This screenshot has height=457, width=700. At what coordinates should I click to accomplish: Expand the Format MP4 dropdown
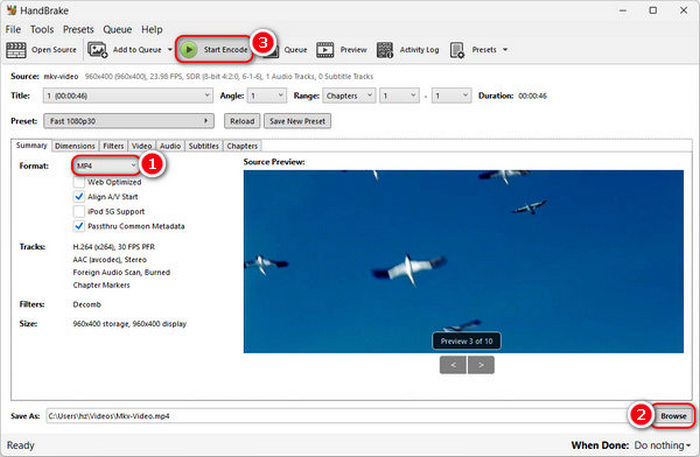pyautogui.click(x=106, y=165)
